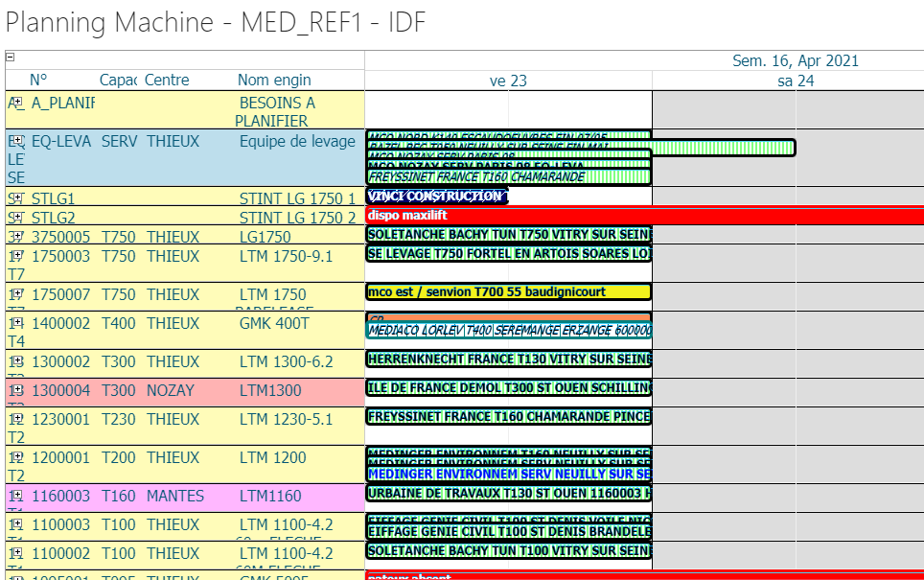Viewport: 924px width, 580px height.
Task: Click the Nom engin column header
Action: pos(274,81)
